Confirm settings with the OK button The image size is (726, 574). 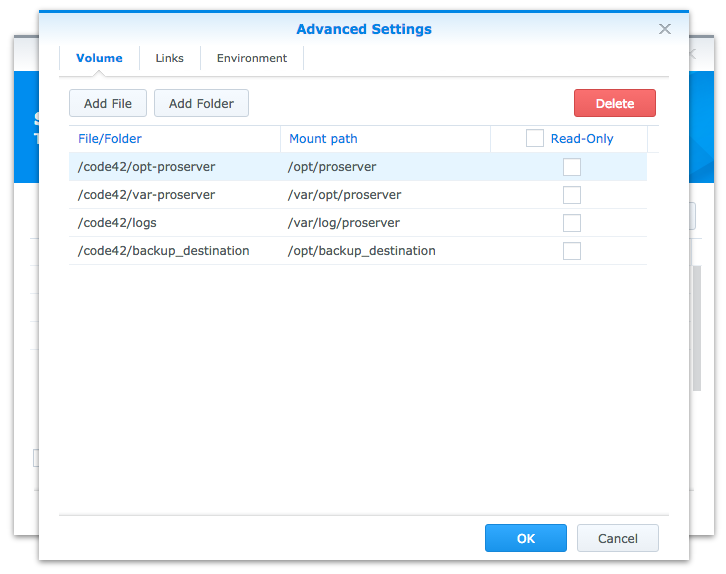pyautogui.click(x=526, y=538)
